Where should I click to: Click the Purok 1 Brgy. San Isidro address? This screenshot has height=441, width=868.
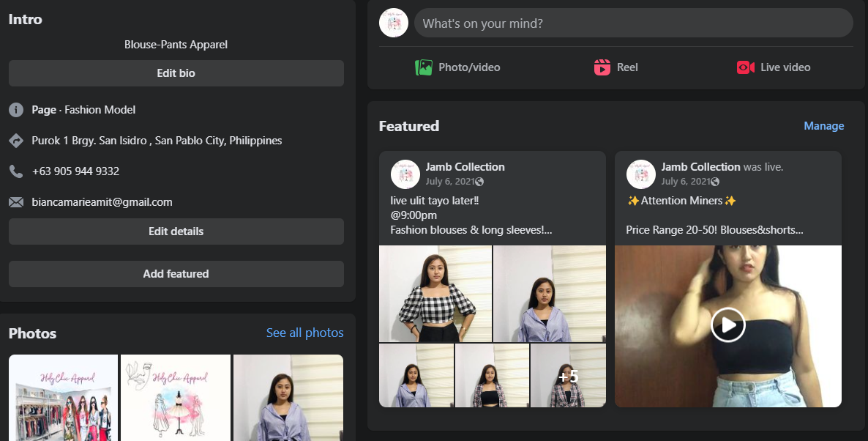pos(157,141)
